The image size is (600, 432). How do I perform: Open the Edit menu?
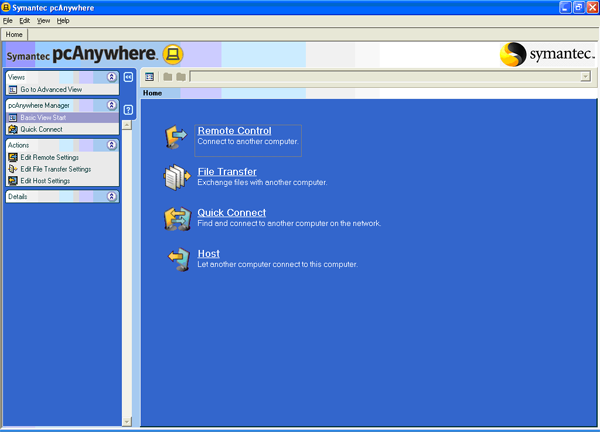click(x=24, y=21)
